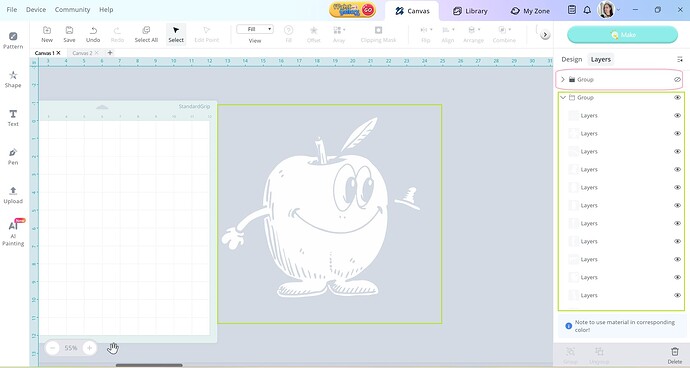Zoom out with the minus button
Screen dimensions: 690x368
click(x=52, y=348)
